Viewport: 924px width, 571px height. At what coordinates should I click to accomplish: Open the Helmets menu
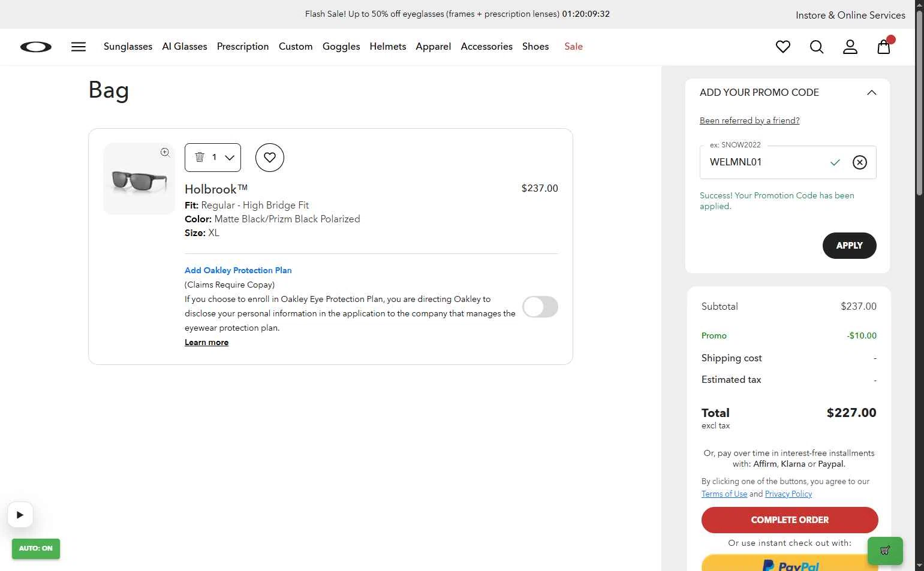pyautogui.click(x=388, y=47)
